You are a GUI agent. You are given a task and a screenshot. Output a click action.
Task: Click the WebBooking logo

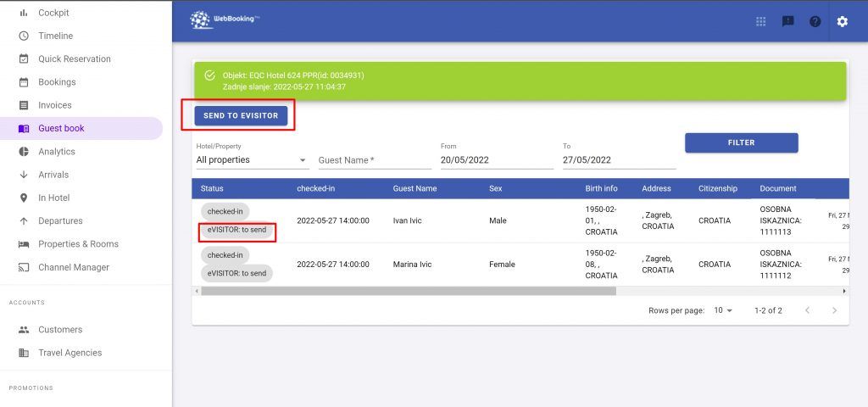tap(213, 20)
